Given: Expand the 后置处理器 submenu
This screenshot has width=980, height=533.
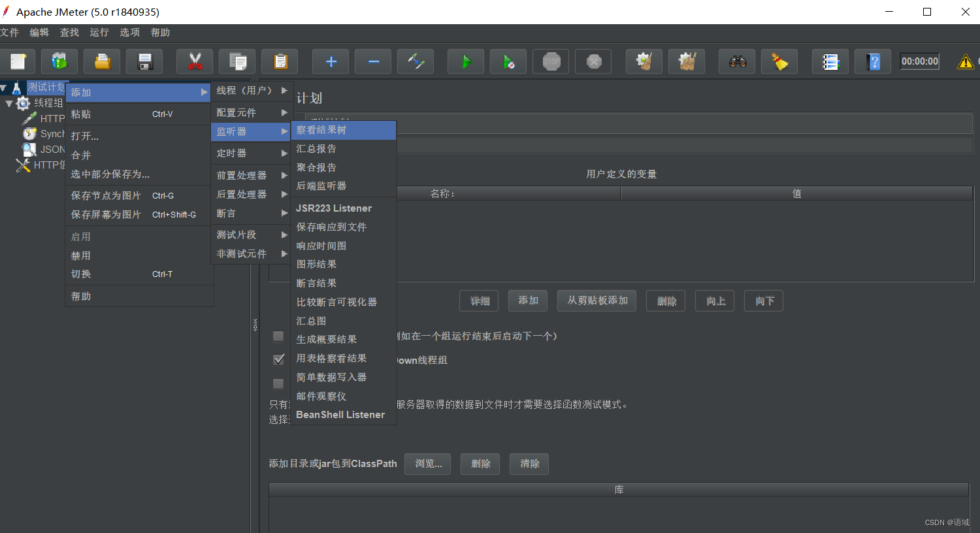Looking at the screenshot, I should tap(252, 194).
